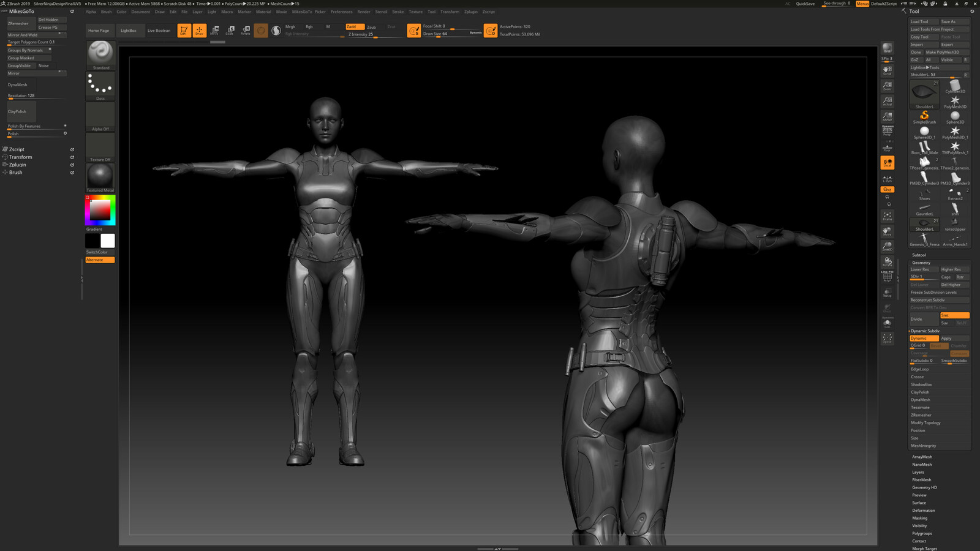980x551 pixels.
Task: Select the Draw mode icon
Action: point(200,30)
